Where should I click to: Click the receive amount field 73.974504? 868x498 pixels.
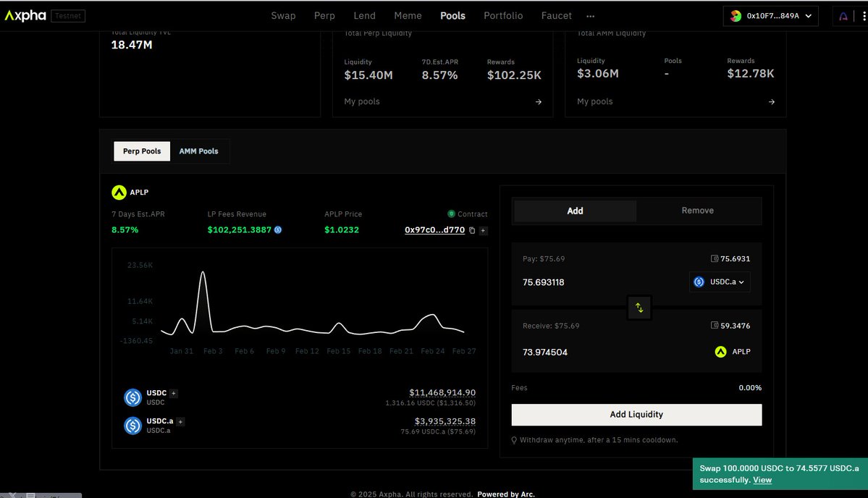point(545,353)
